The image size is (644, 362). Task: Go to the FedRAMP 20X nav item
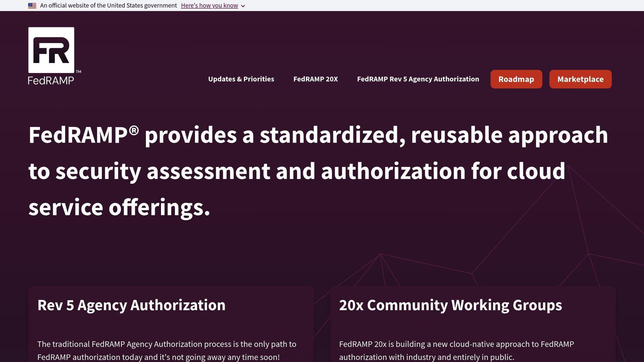(315, 79)
